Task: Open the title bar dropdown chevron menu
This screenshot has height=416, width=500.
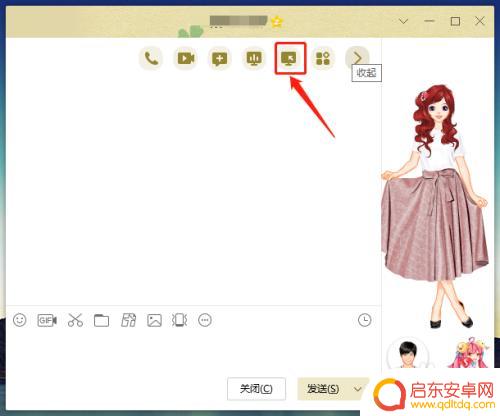Action: click(403, 22)
